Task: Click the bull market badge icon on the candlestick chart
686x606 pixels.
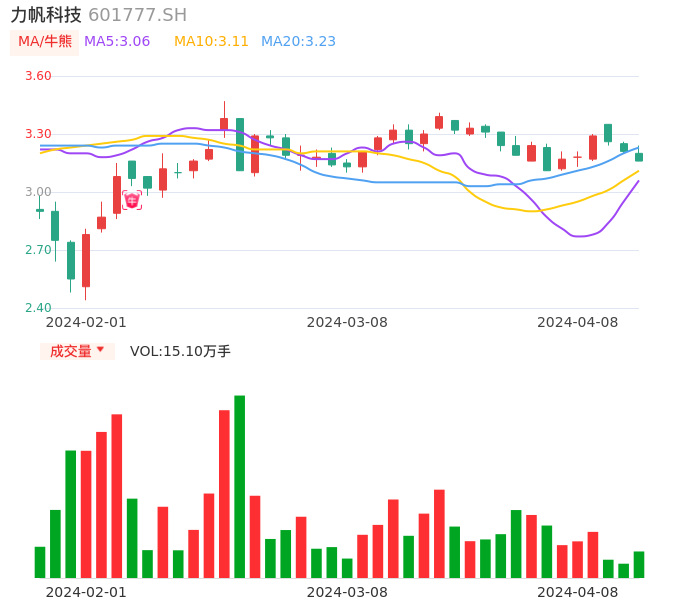Action: click(132, 200)
